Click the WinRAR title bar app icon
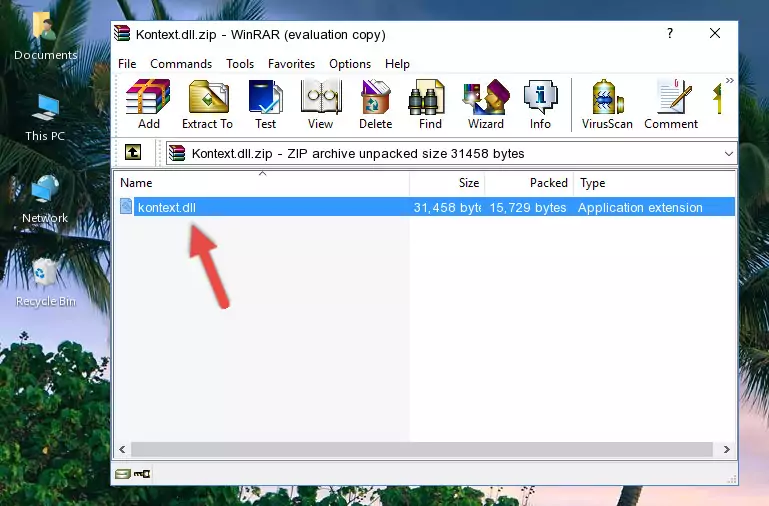 coord(122,33)
